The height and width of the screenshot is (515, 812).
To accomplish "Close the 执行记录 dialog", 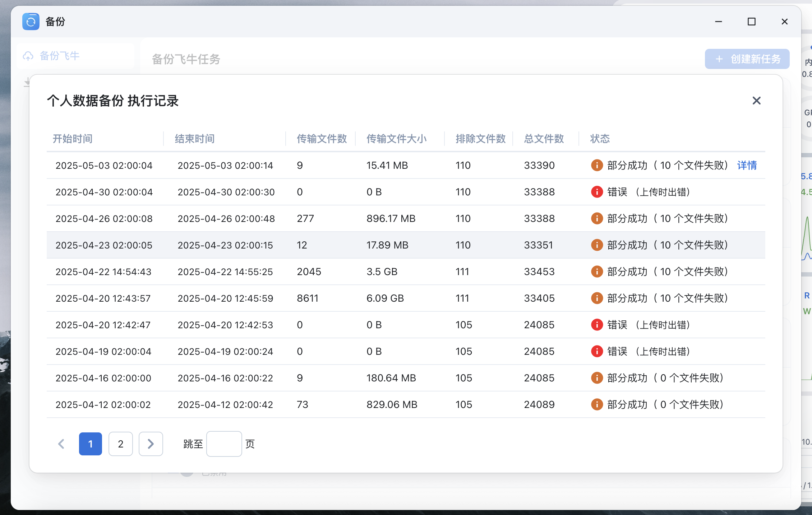I will point(756,101).
